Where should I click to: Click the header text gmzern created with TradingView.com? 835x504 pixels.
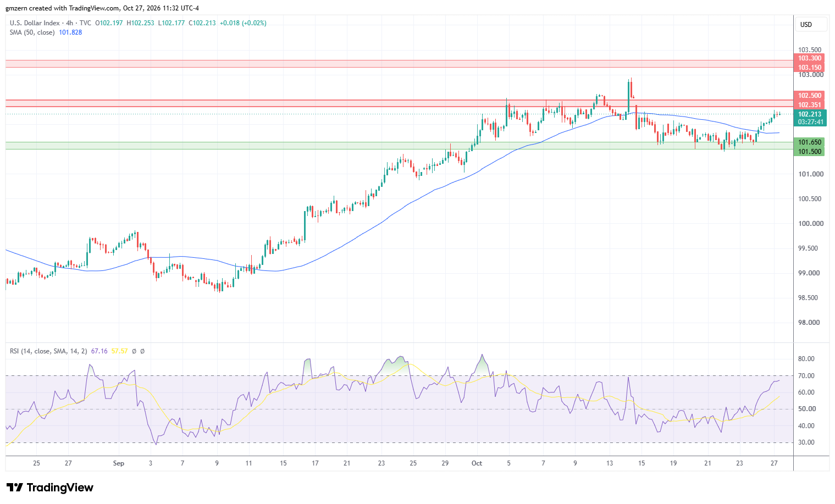click(x=63, y=8)
